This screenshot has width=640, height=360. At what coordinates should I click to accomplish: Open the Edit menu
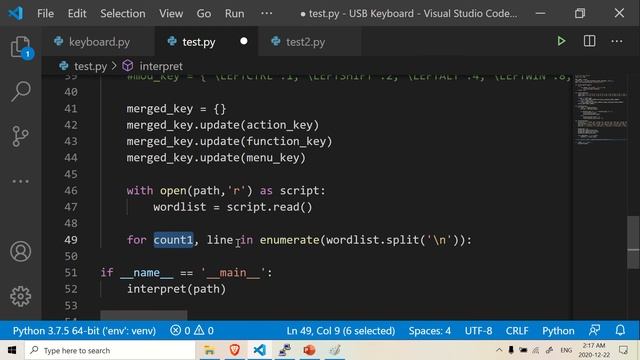coord(77,13)
